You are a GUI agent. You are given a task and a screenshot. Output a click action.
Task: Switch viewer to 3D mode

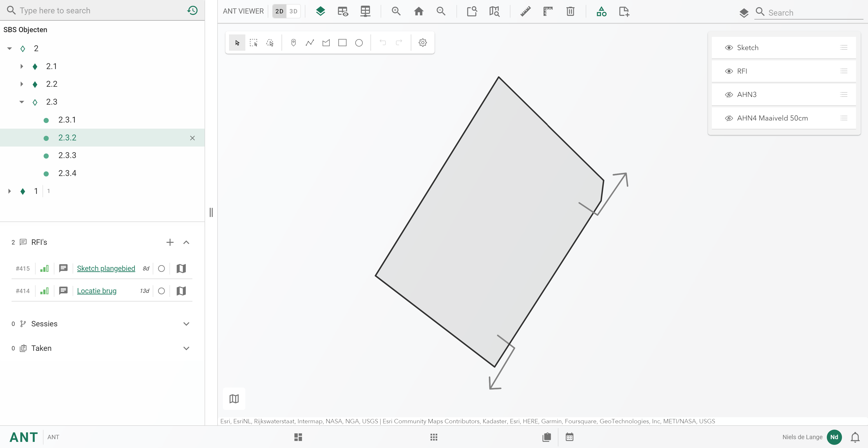[x=293, y=11]
